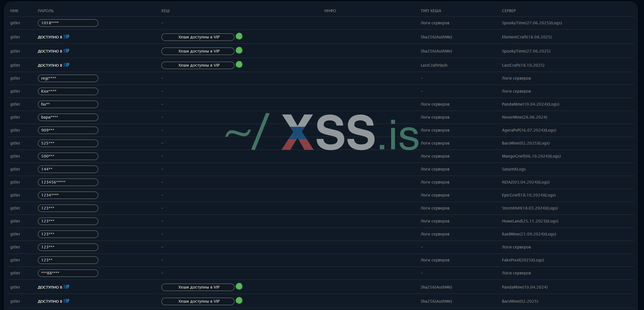Click blue VIP icon in bottom BarsMine row
Screen dimensions: 644x310
pos(66,301)
